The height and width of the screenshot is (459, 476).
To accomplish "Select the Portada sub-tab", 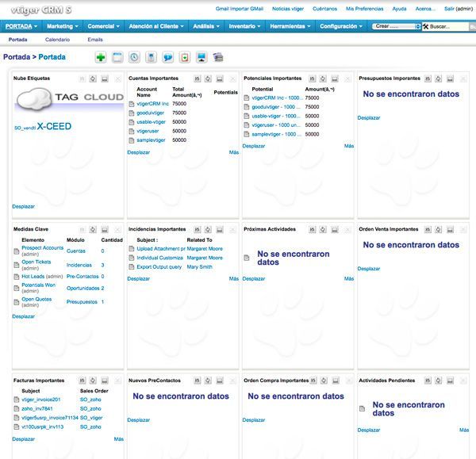I will [18, 40].
